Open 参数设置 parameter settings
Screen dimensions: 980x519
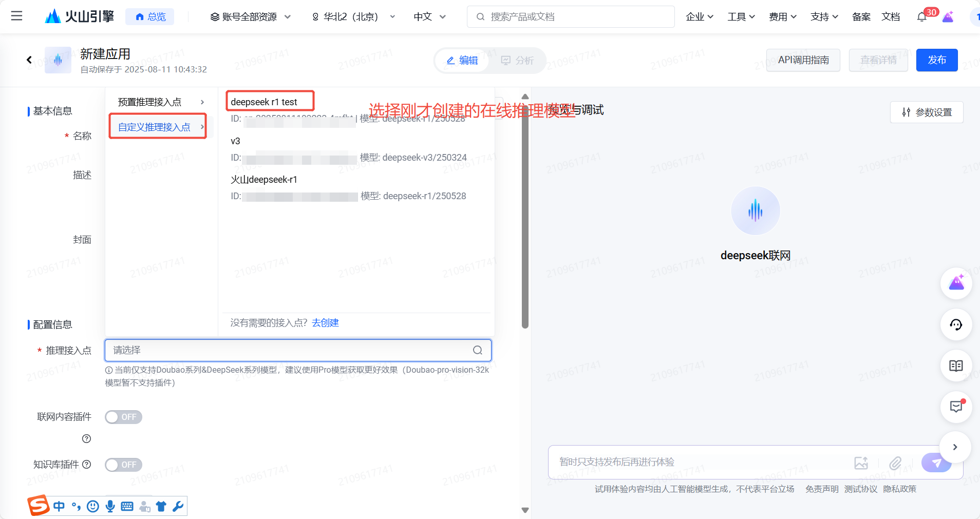927,112
